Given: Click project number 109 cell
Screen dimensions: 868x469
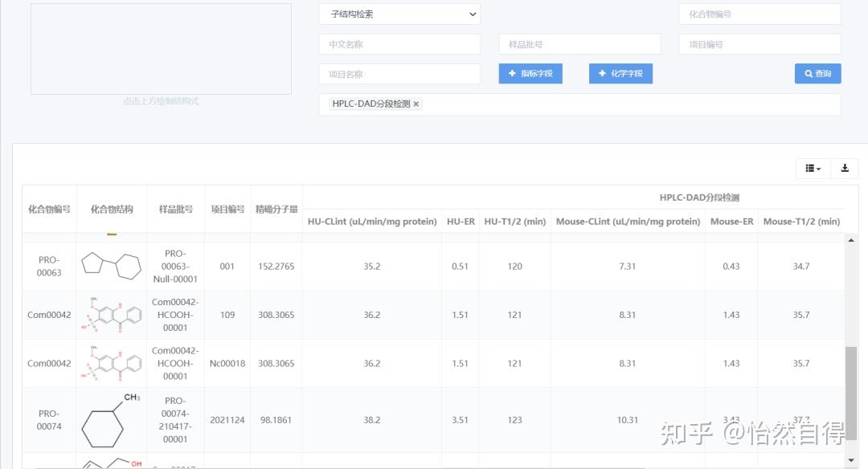Looking at the screenshot, I should (227, 315).
